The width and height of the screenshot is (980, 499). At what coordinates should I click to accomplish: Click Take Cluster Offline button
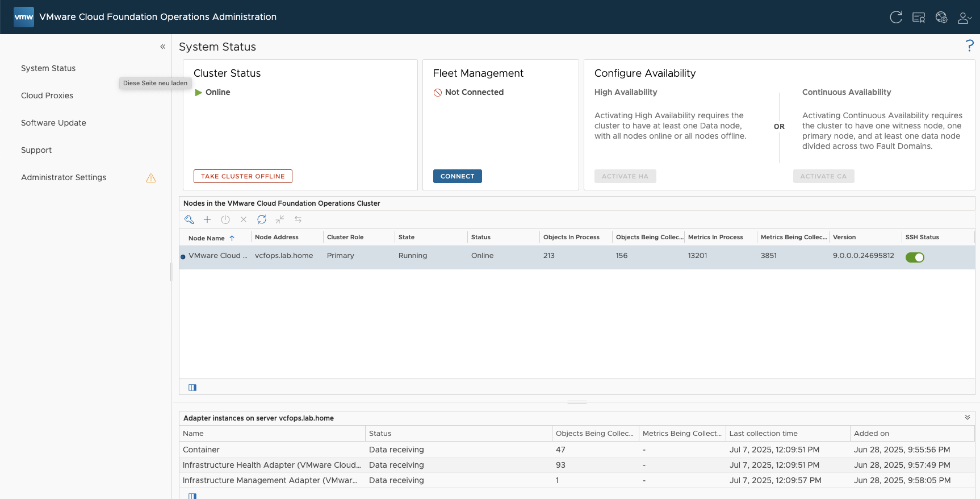[243, 176]
